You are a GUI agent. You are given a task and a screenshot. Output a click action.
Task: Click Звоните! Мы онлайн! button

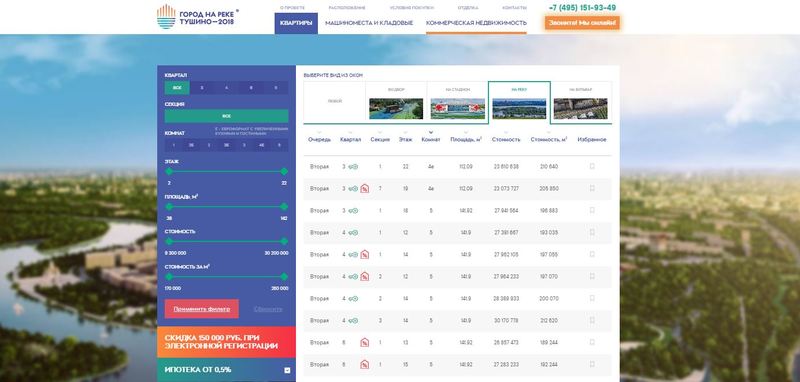click(582, 23)
